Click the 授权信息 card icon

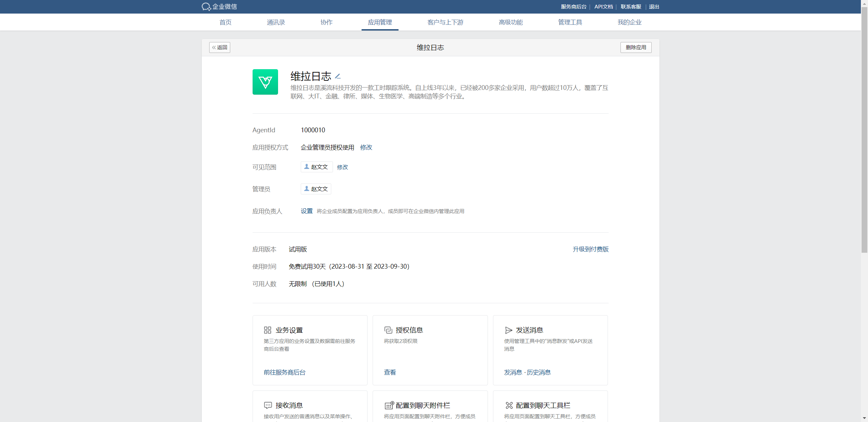388,330
